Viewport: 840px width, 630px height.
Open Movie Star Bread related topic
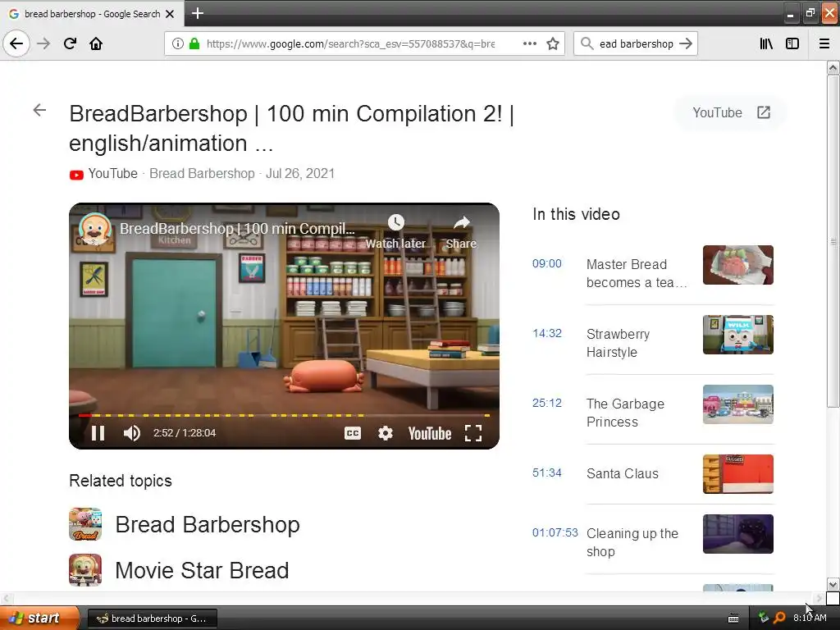pyautogui.click(x=202, y=571)
